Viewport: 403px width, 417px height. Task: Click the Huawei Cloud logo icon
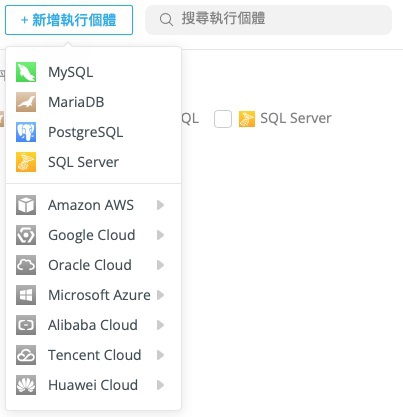(x=26, y=385)
